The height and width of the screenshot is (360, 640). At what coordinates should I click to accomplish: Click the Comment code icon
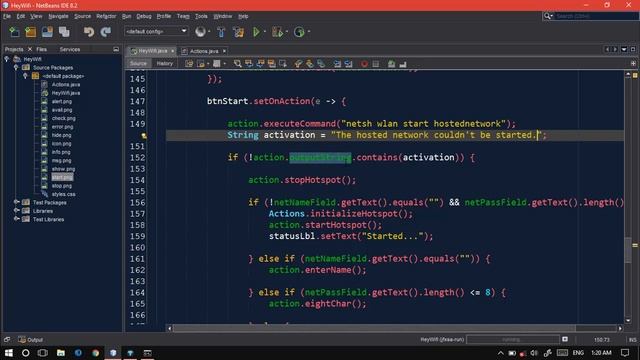click(391, 64)
